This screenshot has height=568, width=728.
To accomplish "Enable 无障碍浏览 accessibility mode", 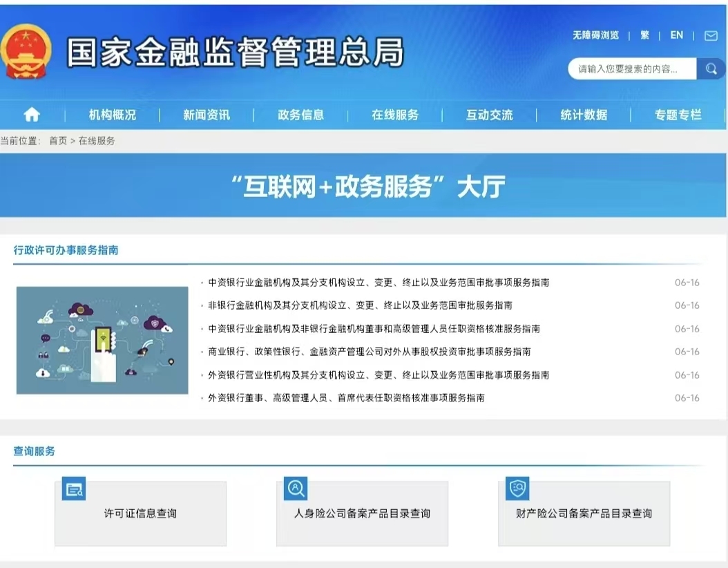I will click(x=595, y=35).
